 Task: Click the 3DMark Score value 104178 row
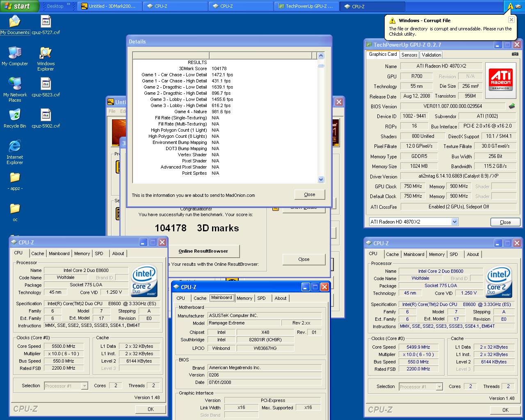(225, 68)
